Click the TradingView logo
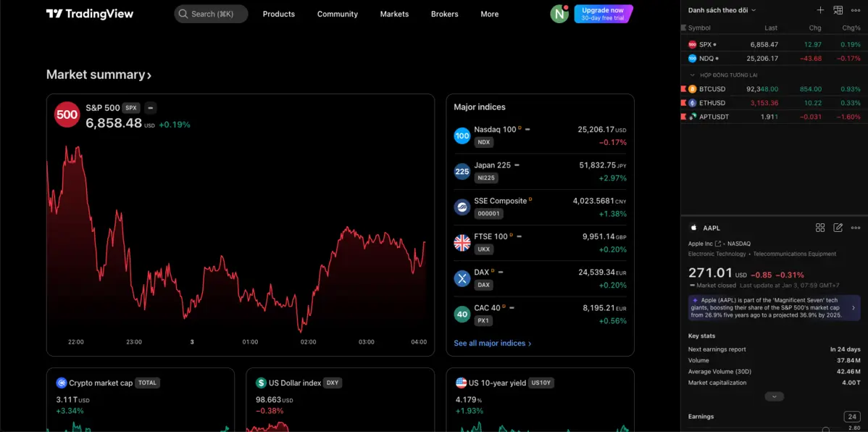 (x=90, y=13)
